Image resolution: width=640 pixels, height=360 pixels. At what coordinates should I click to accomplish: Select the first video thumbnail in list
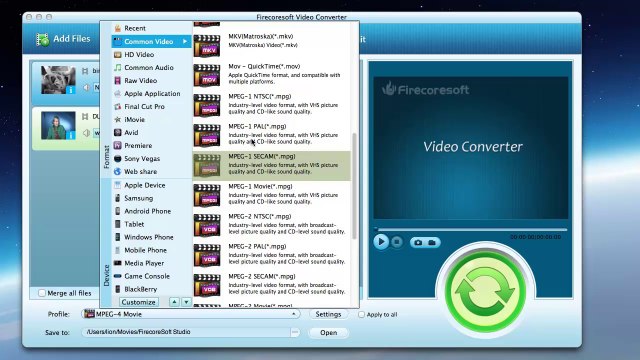(x=58, y=80)
